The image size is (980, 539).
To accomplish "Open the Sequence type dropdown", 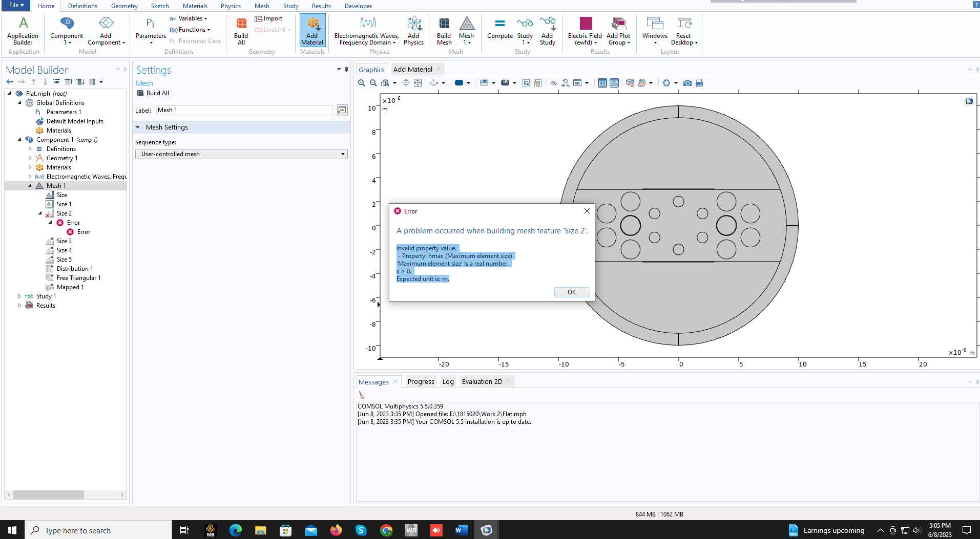I will pos(241,154).
